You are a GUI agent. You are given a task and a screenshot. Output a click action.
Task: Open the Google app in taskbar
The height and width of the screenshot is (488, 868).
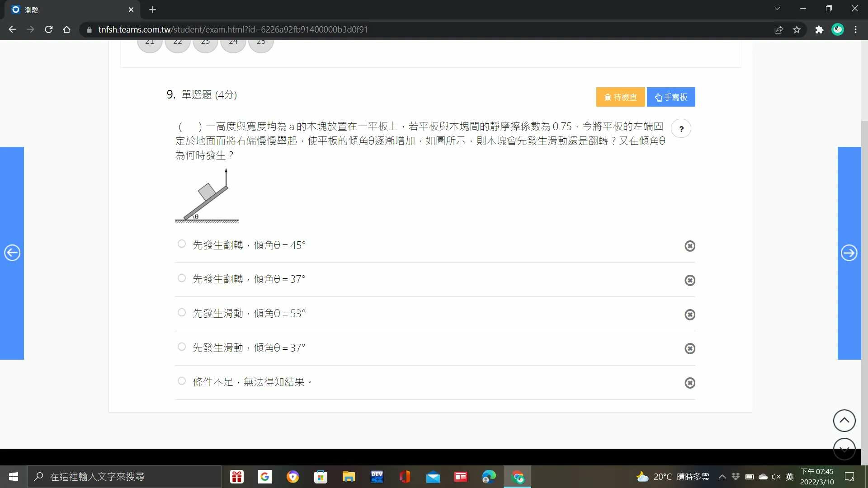click(265, 477)
